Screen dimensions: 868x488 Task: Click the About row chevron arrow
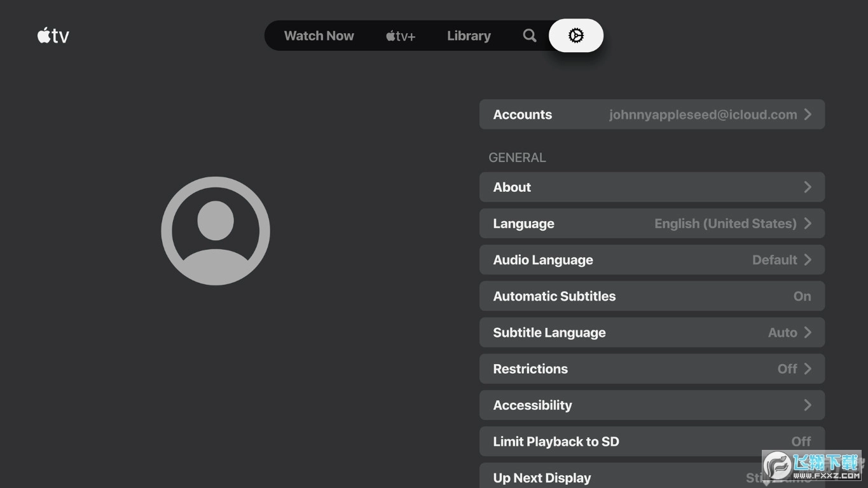pos(808,187)
